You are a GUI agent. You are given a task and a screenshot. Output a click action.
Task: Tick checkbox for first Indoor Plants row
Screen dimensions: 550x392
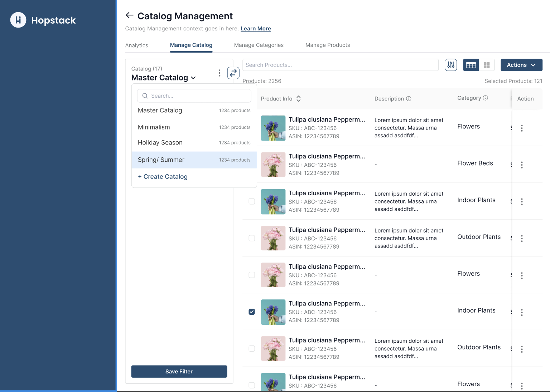point(252,201)
